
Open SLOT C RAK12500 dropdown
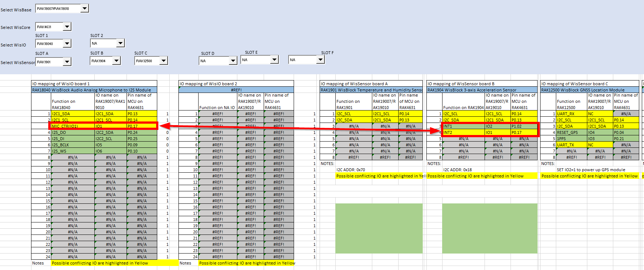point(163,61)
